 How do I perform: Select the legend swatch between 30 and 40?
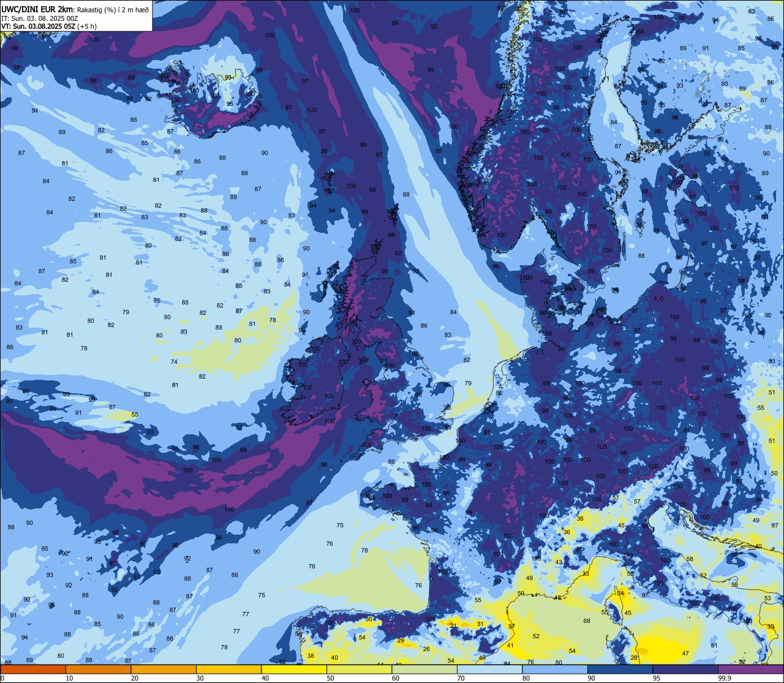point(228,669)
